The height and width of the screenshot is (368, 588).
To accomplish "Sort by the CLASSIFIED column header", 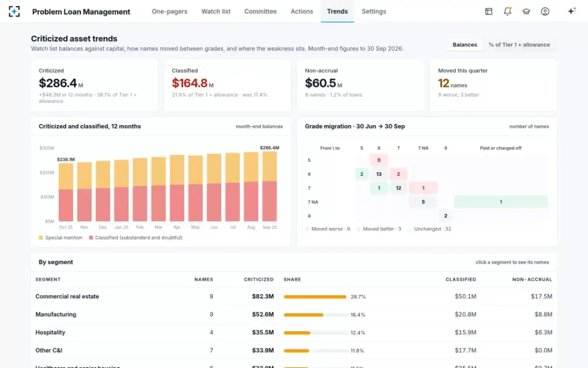I will point(461,279).
